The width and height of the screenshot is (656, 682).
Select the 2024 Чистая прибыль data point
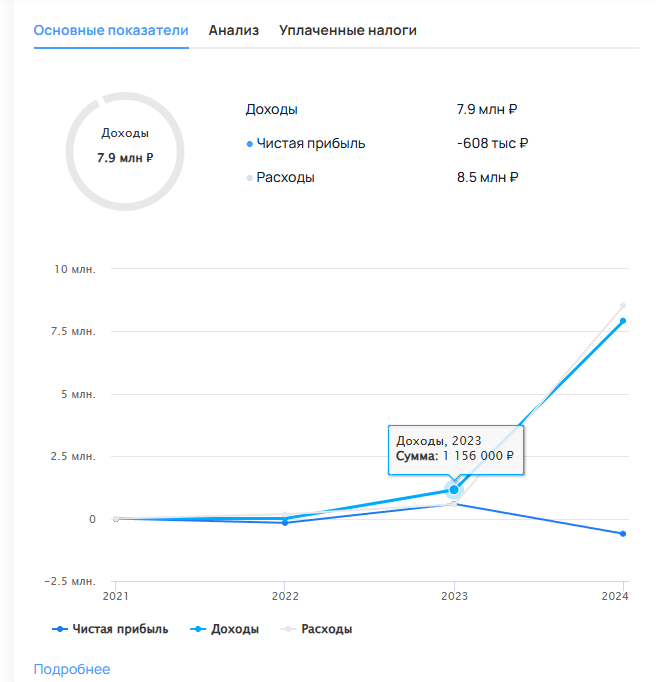pos(623,534)
